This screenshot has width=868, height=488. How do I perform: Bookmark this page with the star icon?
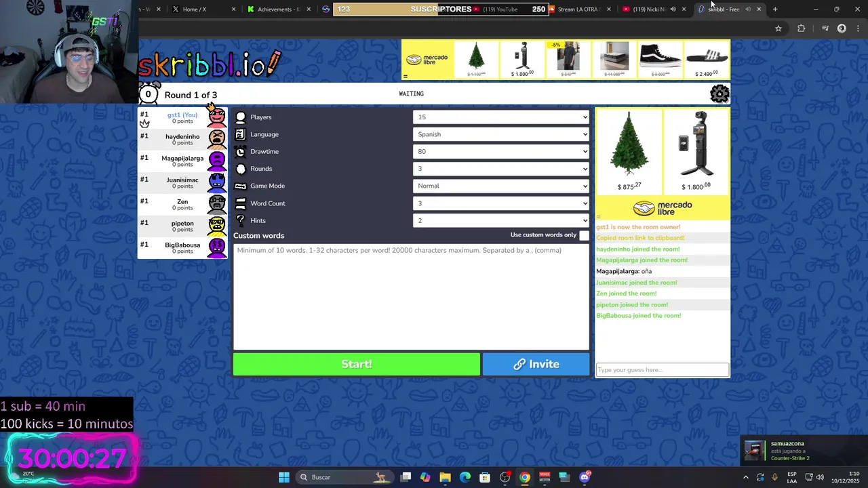tap(778, 28)
